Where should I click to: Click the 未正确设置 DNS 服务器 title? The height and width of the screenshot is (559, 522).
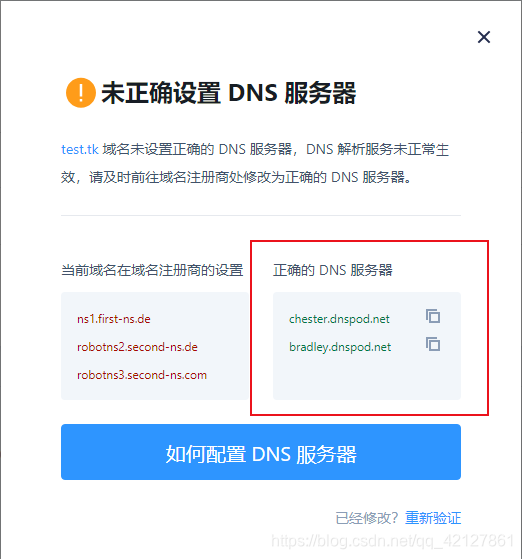pos(229,93)
